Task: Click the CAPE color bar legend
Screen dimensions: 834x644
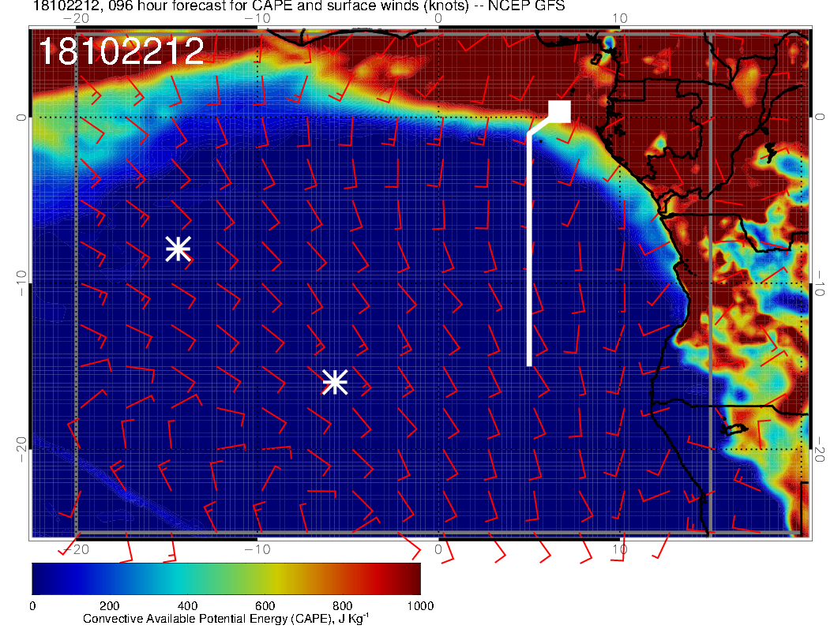Action: coord(226,578)
